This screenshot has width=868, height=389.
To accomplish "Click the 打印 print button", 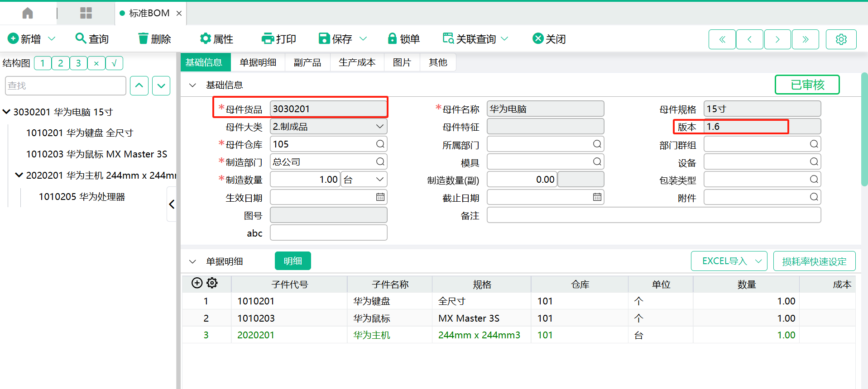I will click(x=279, y=39).
